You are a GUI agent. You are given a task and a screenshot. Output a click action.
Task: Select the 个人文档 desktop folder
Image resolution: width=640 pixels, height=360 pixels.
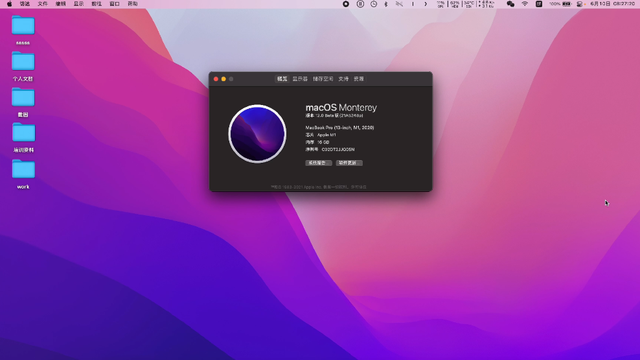(23, 61)
